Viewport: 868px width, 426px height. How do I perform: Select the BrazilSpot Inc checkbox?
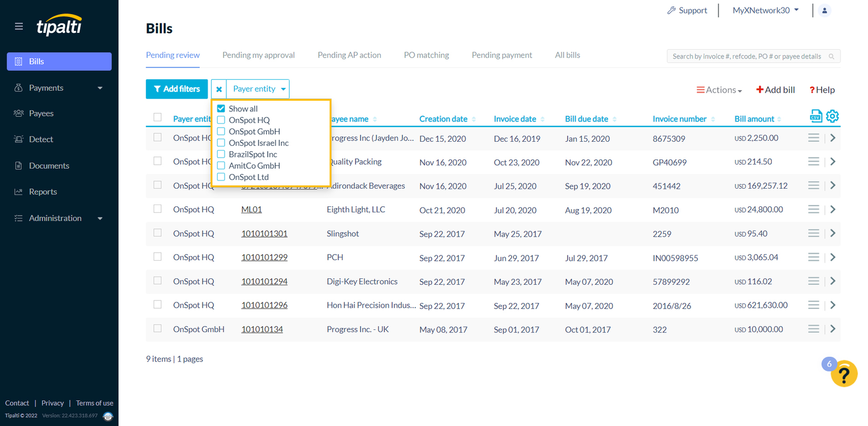[221, 154]
